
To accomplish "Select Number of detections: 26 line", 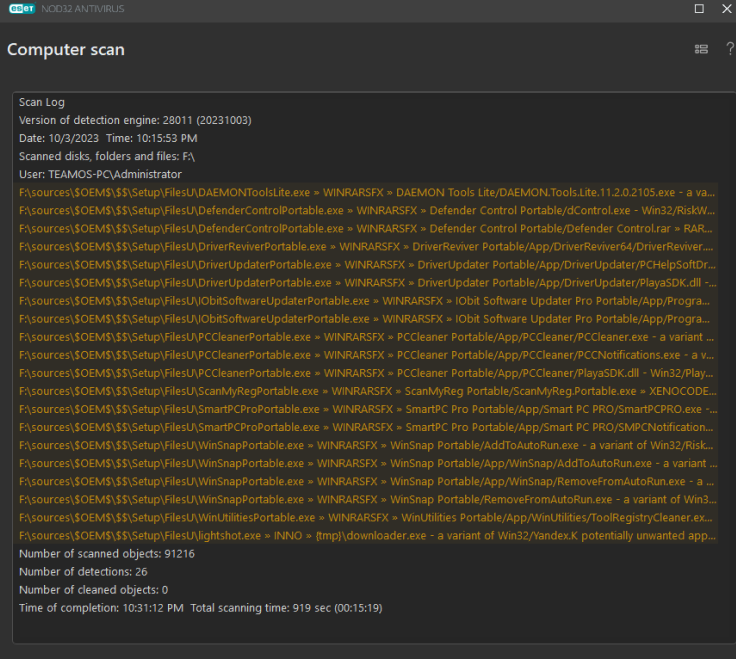I will click(83, 572).
